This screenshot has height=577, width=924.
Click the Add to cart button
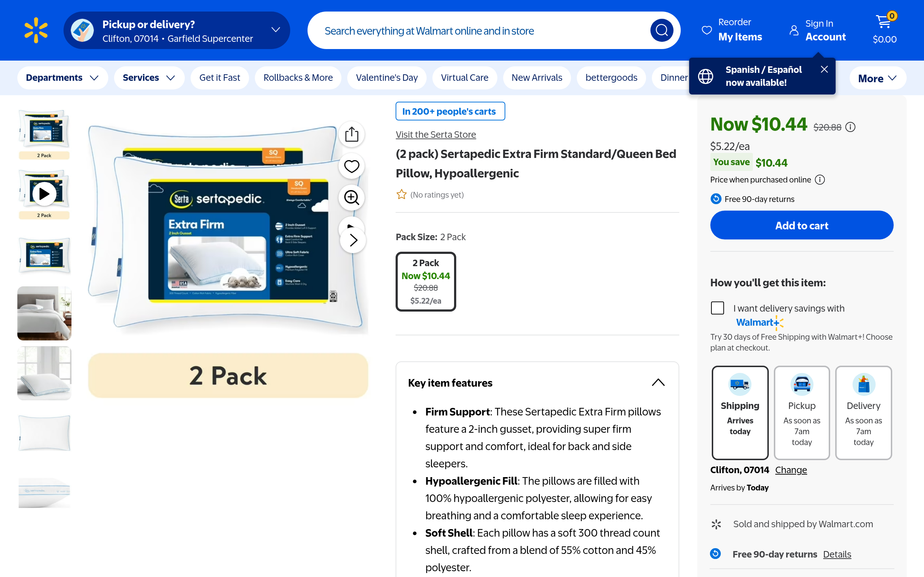coord(801,225)
